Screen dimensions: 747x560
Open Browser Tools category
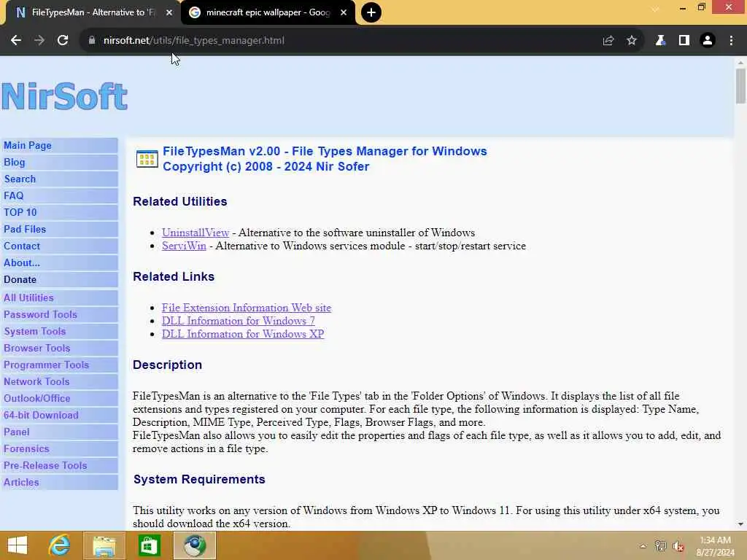(60, 348)
